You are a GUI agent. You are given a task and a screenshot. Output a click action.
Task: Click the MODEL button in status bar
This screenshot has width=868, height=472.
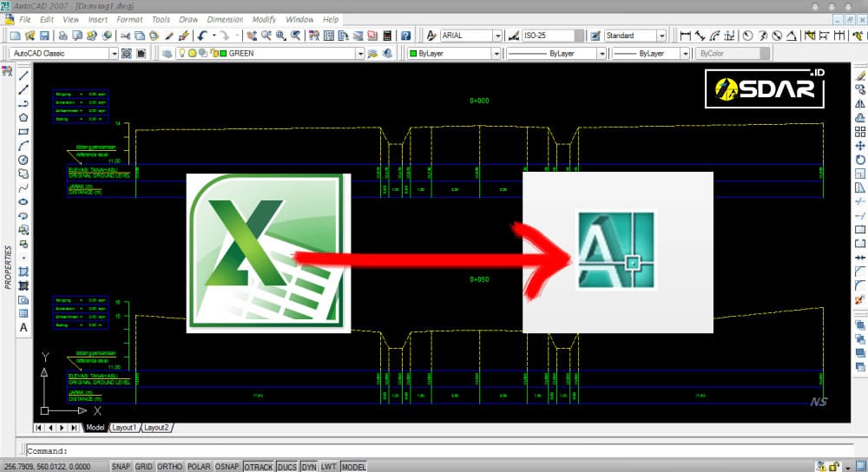(353, 467)
